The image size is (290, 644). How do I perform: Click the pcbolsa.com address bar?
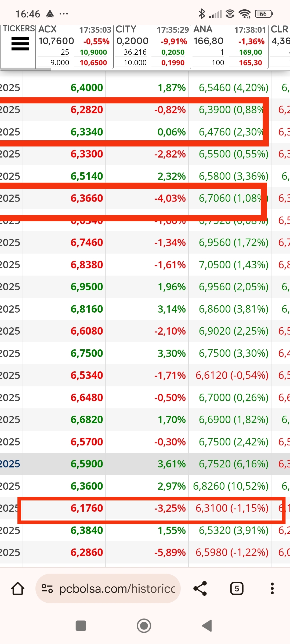108,588
